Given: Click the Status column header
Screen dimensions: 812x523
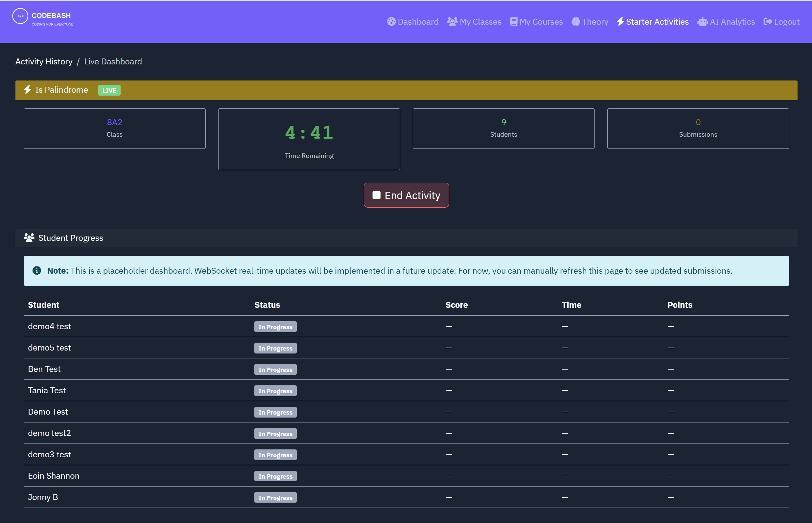Looking at the screenshot, I should click(x=267, y=305).
